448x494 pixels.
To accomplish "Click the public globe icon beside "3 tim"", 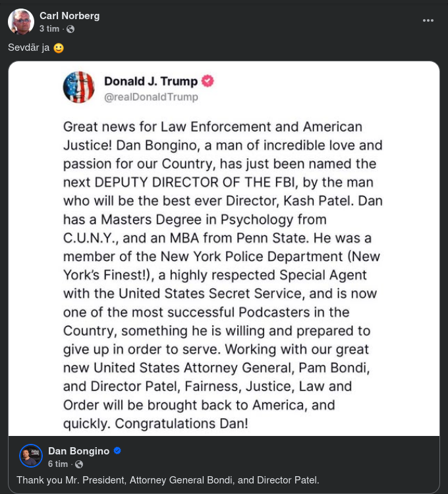I will (x=70, y=29).
